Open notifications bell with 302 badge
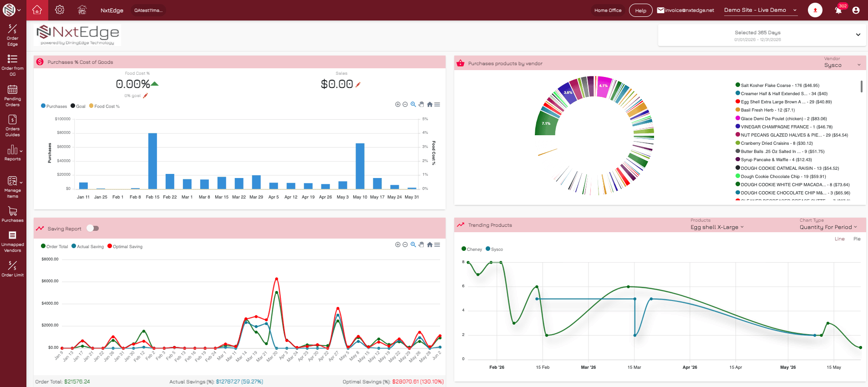Image resolution: width=868 pixels, height=387 pixels. click(838, 10)
